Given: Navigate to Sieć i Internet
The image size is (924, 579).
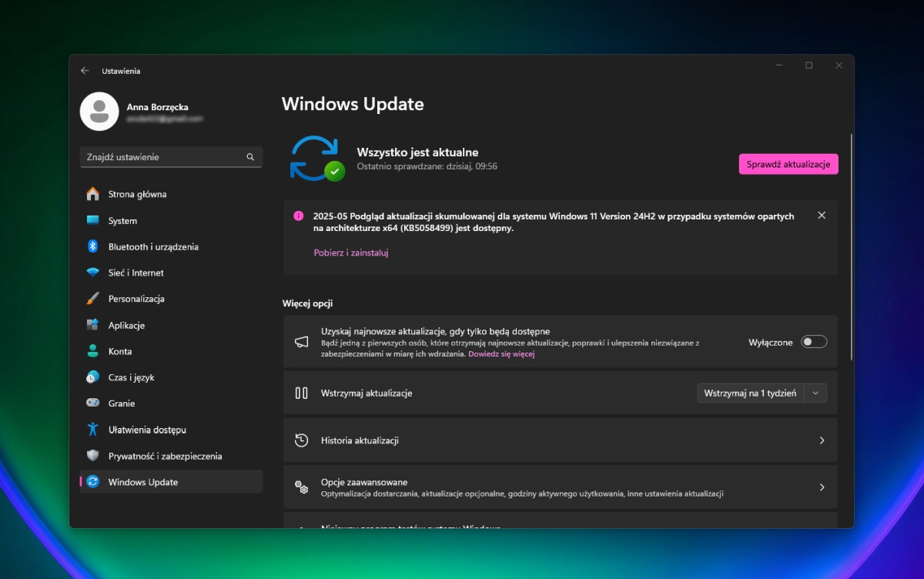Looking at the screenshot, I should point(171,273).
